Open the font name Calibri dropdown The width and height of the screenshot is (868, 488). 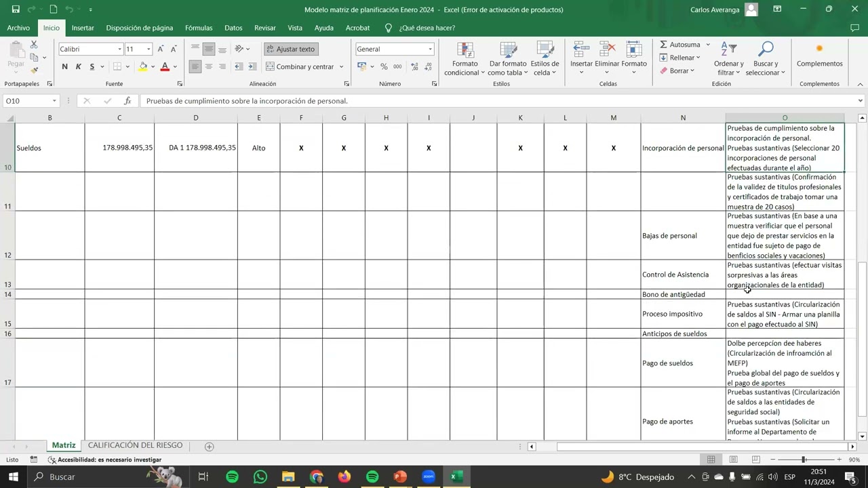point(119,49)
